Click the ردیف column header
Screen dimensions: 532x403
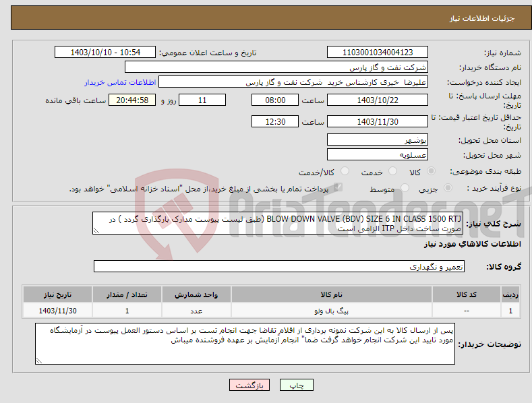click(x=510, y=294)
